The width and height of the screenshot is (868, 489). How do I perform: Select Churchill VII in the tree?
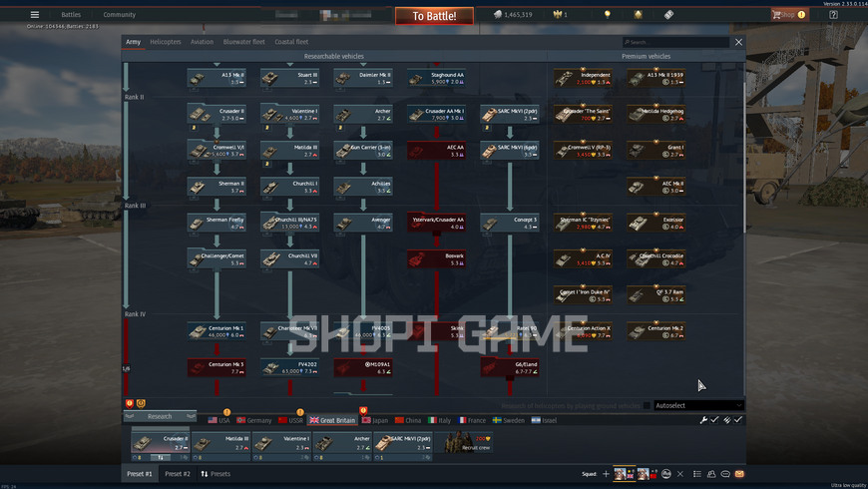[289, 259]
